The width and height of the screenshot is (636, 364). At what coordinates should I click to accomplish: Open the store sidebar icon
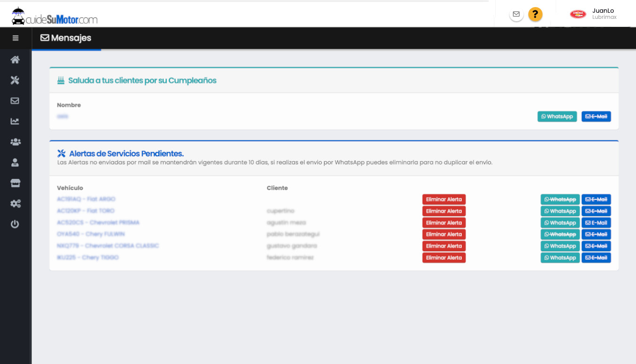pyautogui.click(x=15, y=183)
